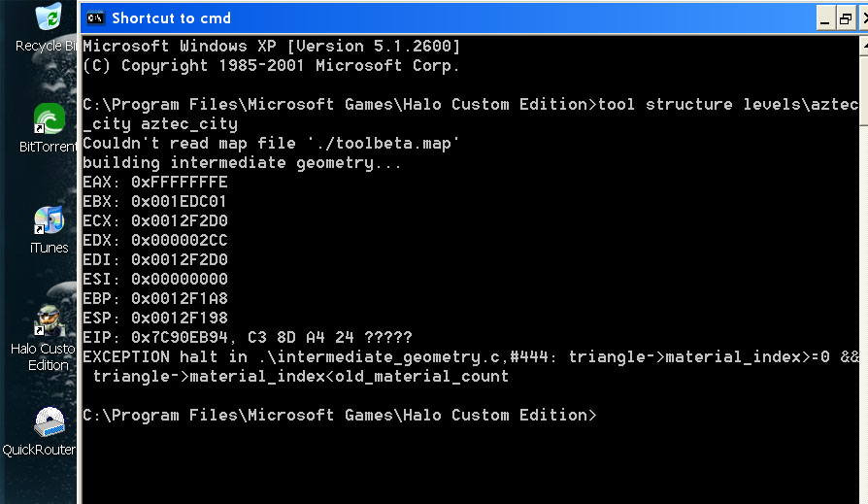
Task: Click the "Couldn't read map file" message
Action: click(x=271, y=144)
